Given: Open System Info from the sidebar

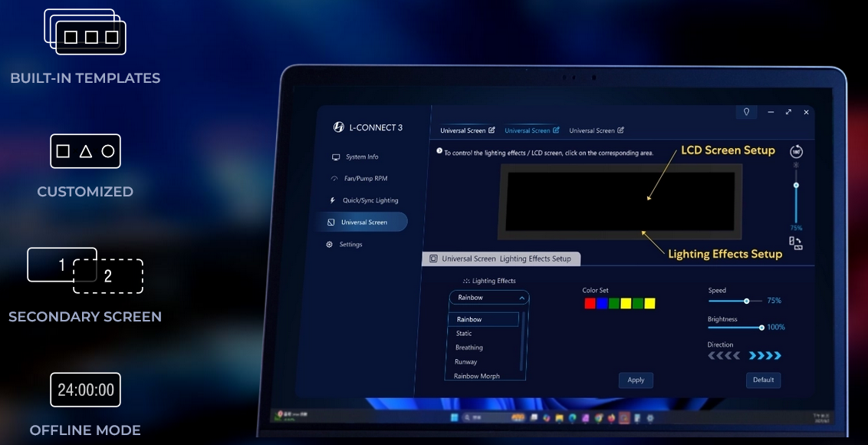Looking at the screenshot, I should click(x=361, y=157).
